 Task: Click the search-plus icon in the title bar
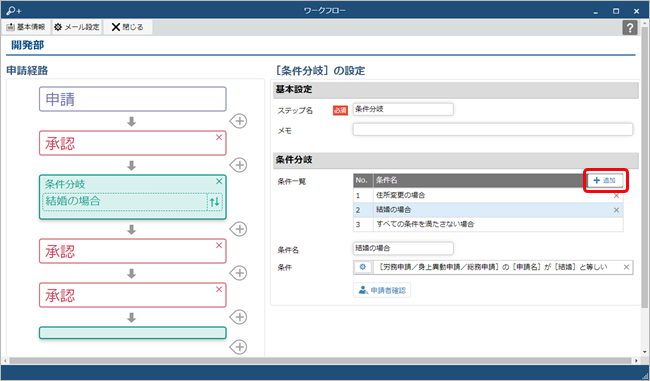pyautogui.click(x=14, y=11)
